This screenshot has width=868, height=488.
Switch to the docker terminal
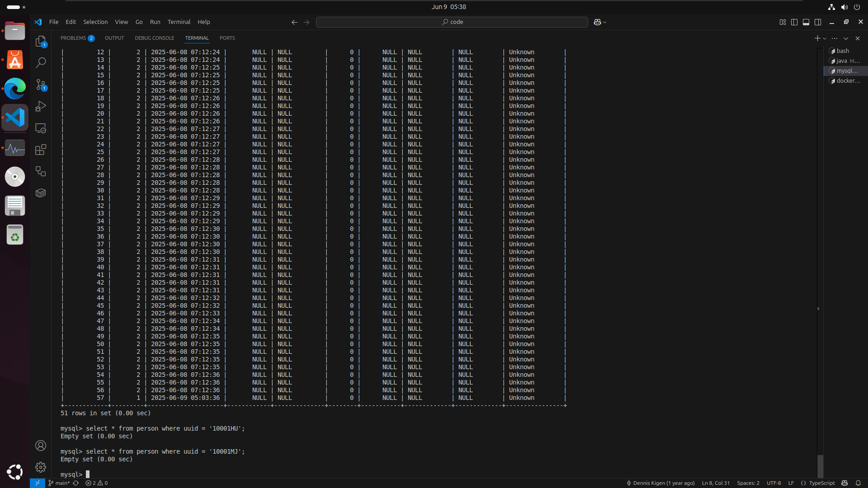[x=845, y=81]
